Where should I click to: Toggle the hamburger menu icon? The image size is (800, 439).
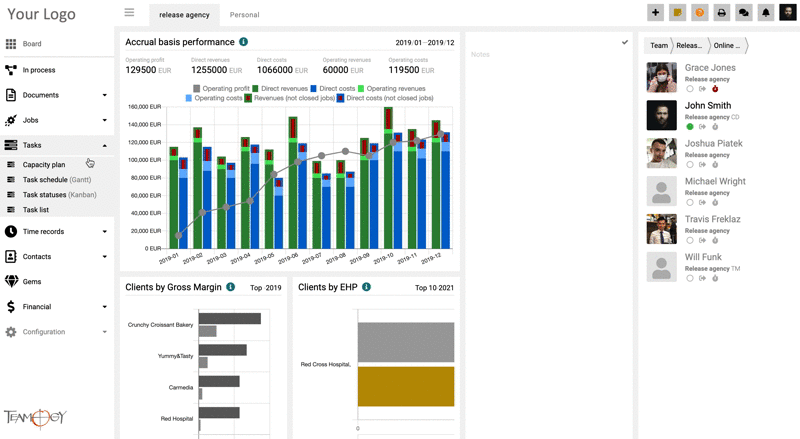point(129,13)
